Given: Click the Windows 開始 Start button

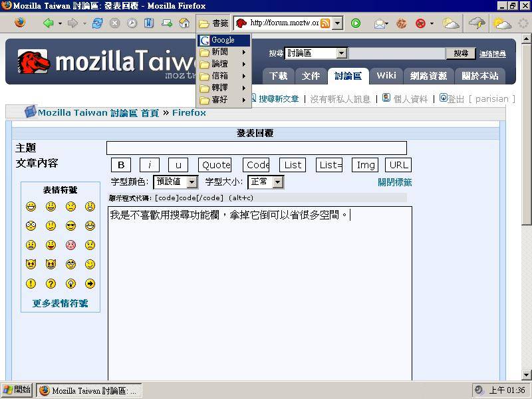Looking at the screenshot, I should pyautogui.click(x=17, y=390).
